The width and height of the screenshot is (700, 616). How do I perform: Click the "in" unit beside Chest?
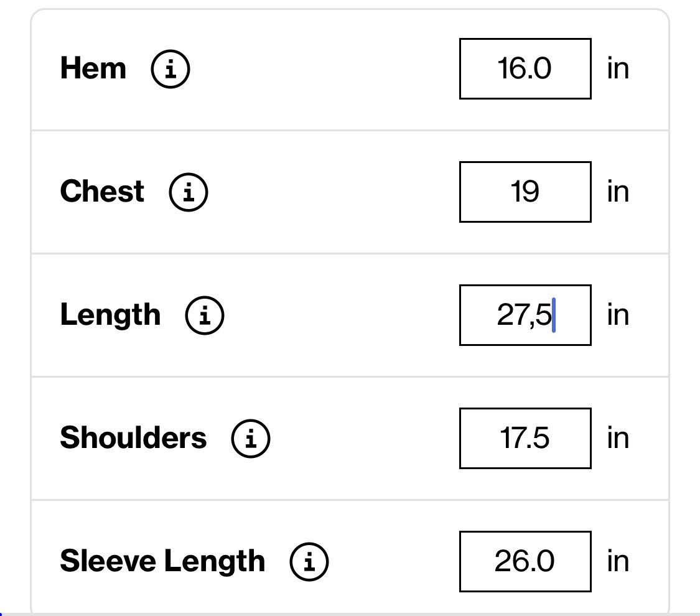click(x=618, y=192)
